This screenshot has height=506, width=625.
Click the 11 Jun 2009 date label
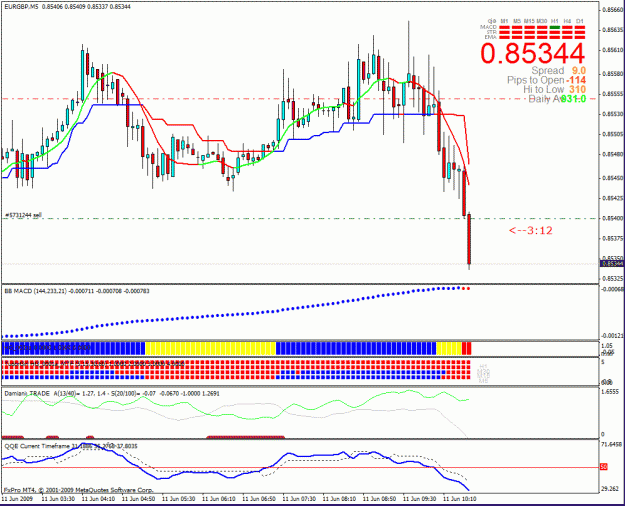click(x=18, y=499)
